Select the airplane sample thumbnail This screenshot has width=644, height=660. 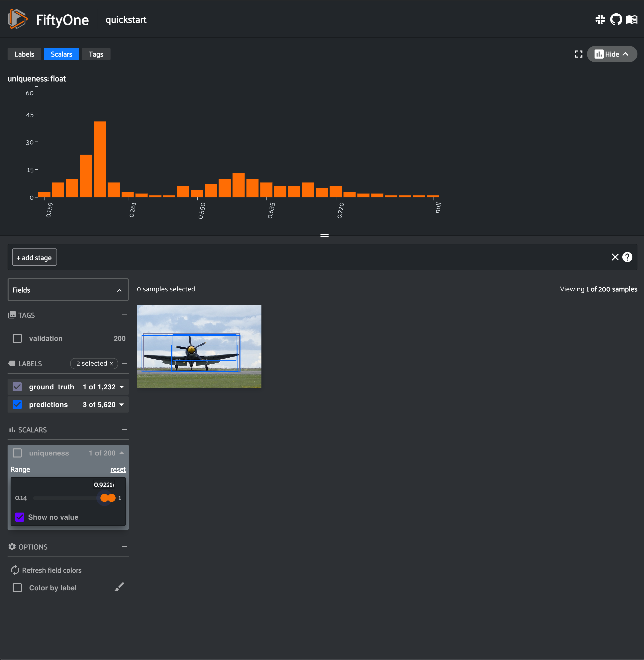pyautogui.click(x=199, y=346)
